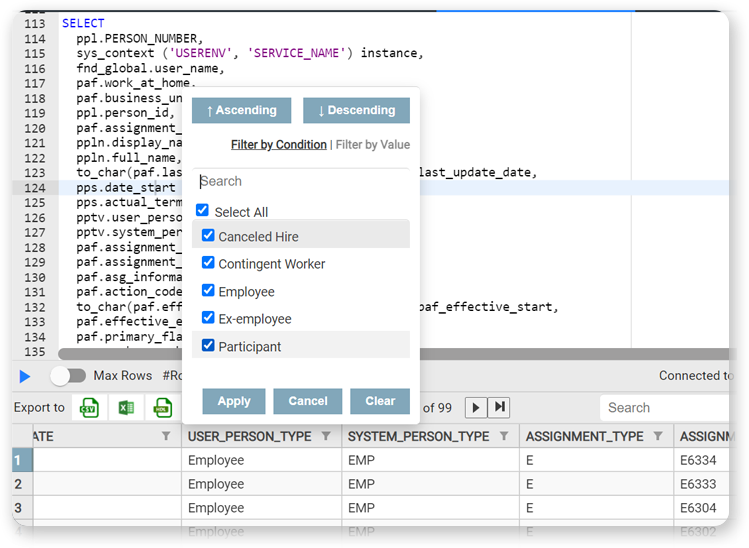
Task: Apply the selected filter values
Action: tap(234, 401)
